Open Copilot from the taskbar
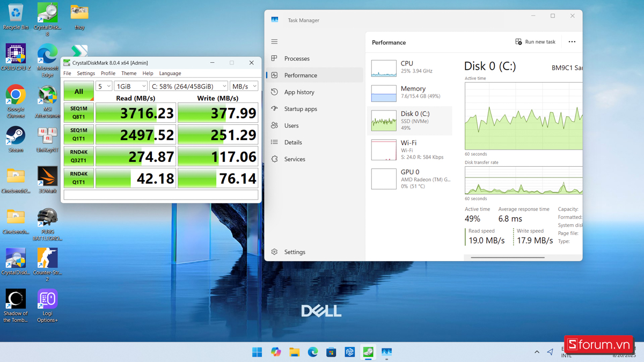This screenshot has height=362, width=644. pyautogui.click(x=276, y=352)
